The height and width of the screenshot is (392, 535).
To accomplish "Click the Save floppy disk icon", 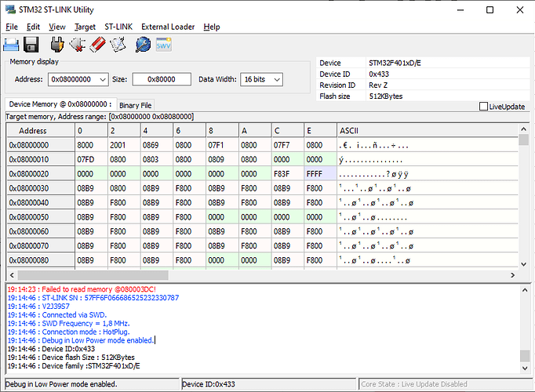I will point(31,45).
